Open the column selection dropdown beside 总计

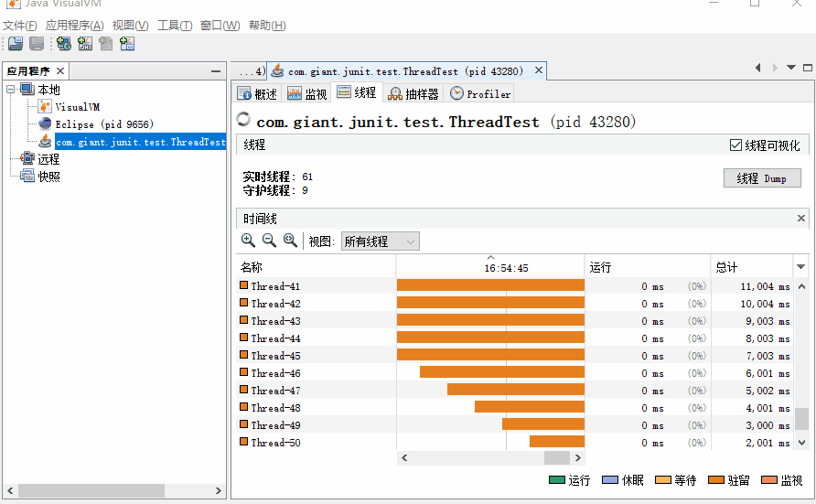click(x=801, y=267)
